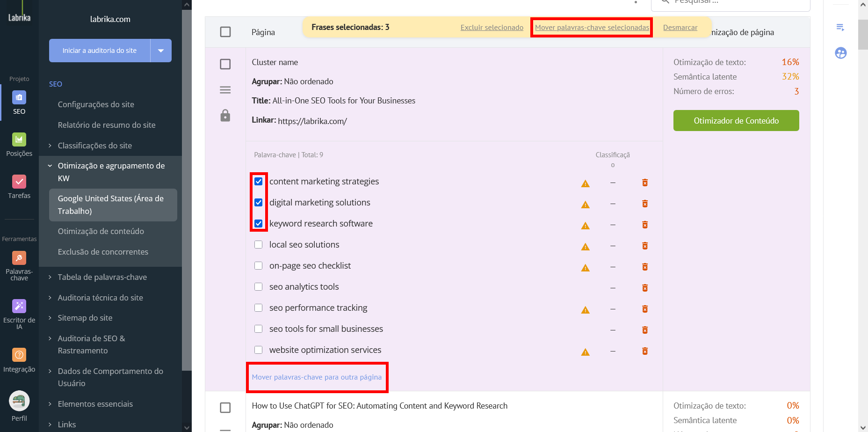Delete keyword 'local seo solutions' trash icon
The width and height of the screenshot is (868, 432).
coord(645,246)
